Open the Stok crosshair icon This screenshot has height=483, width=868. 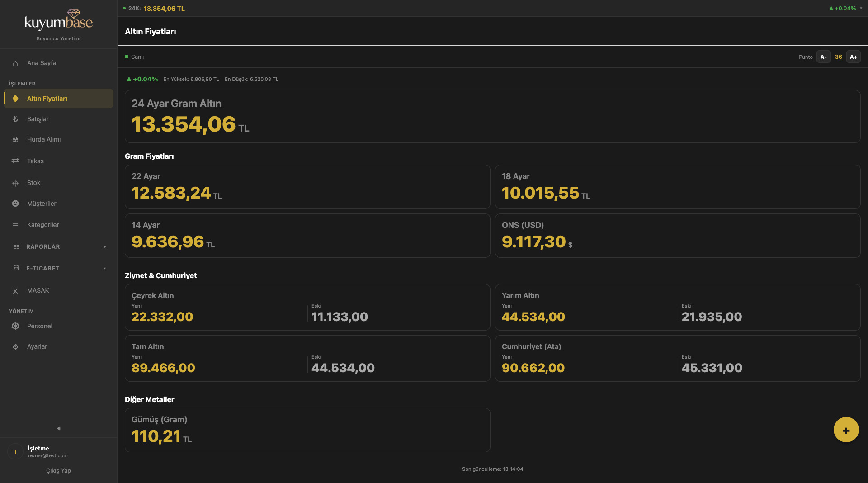(15, 183)
